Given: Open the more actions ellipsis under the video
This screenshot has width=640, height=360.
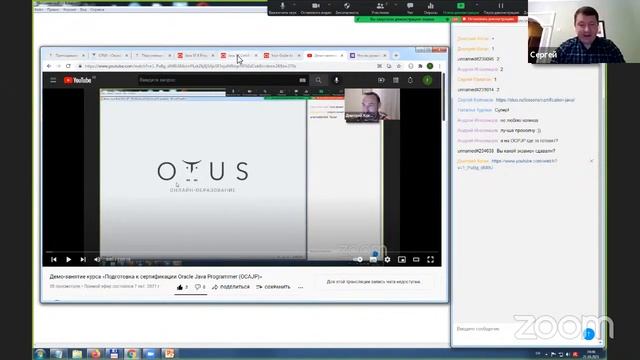Looking at the screenshot, I should tap(300, 287).
